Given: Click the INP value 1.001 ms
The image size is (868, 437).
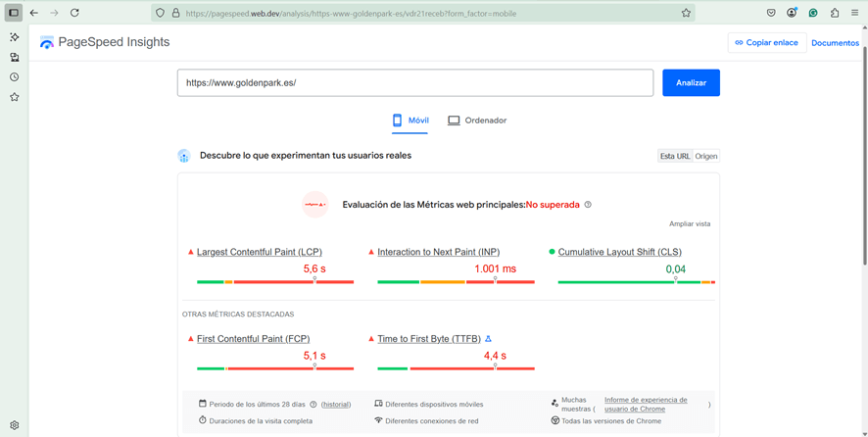Looking at the screenshot, I should click(495, 269).
